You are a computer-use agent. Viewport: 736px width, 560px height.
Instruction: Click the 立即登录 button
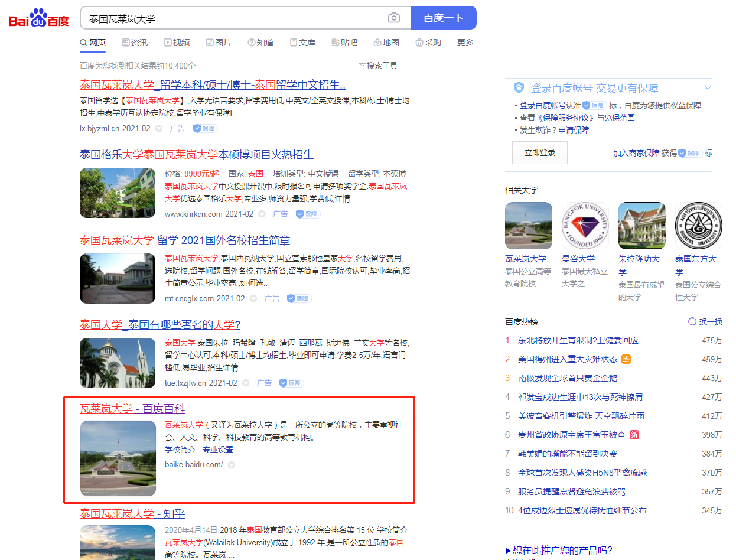(x=540, y=152)
